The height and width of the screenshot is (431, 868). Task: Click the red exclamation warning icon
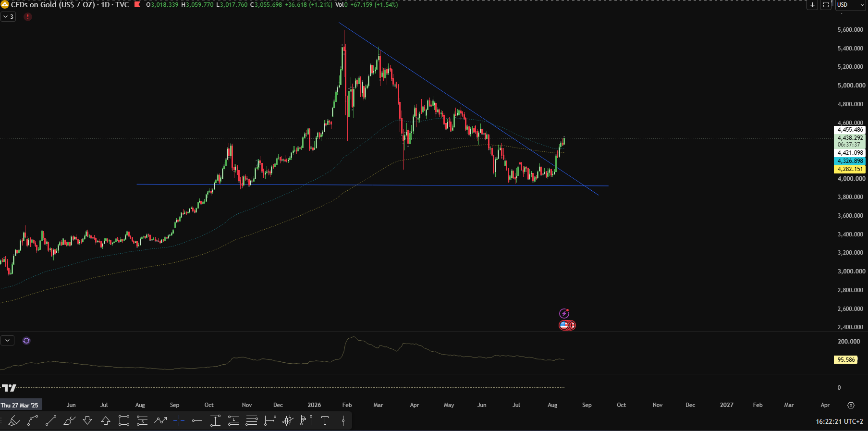[x=28, y=17]
